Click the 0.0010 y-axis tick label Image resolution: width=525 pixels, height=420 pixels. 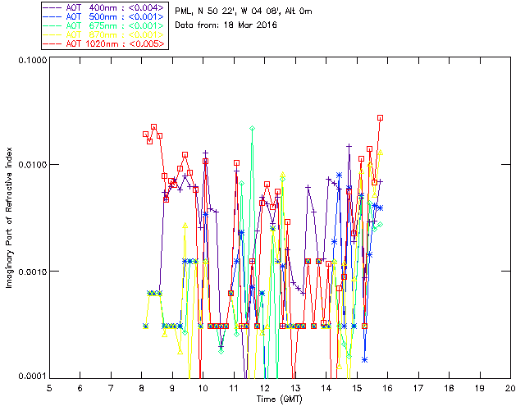point(32,272)
